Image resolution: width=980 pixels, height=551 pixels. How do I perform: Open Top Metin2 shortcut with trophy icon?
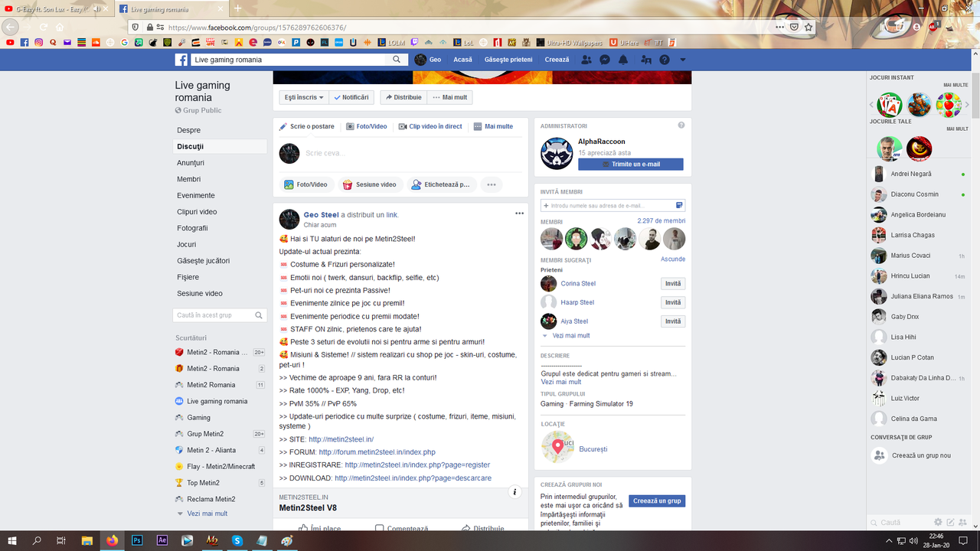(x=203, y=483)
